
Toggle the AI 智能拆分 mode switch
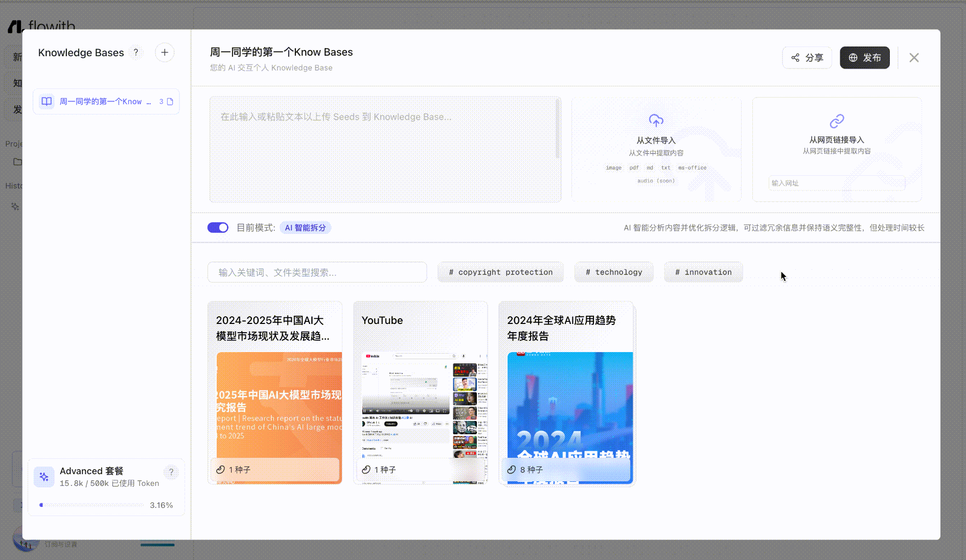pos(218,227)
